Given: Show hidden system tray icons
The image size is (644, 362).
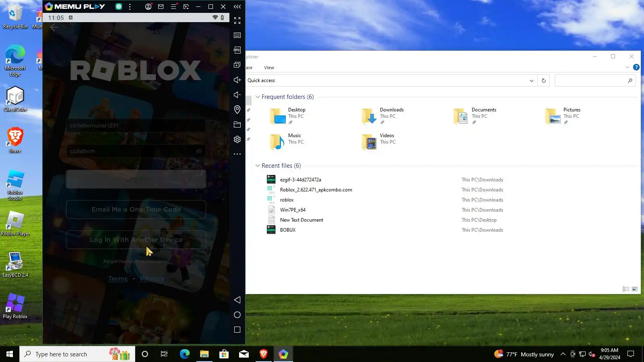Looking at the screenshot, I should click(x=563, y=354).
